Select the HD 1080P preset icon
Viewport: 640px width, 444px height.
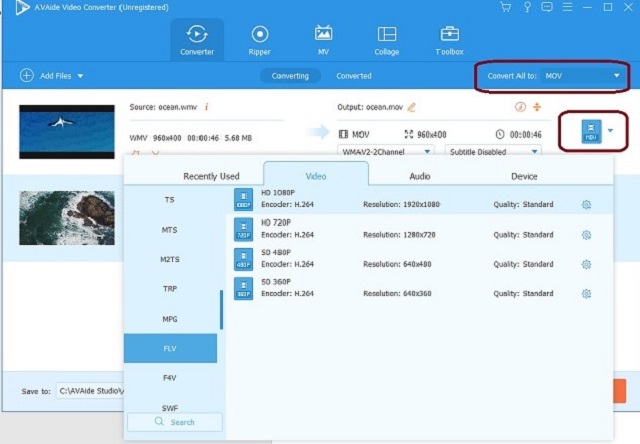[243, 199]
